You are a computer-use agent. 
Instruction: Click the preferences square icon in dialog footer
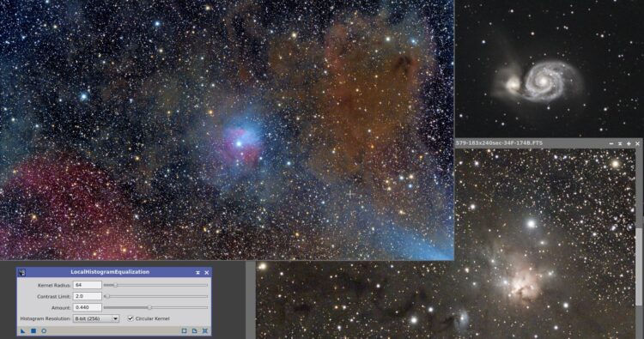click(x=184, y=330)
